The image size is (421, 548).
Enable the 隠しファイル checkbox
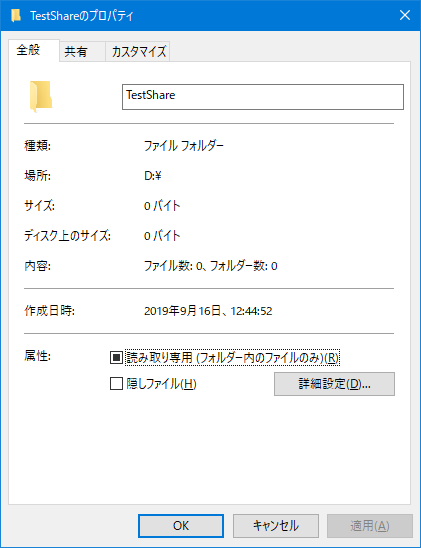pyautogui.click(x=116, y=383)
